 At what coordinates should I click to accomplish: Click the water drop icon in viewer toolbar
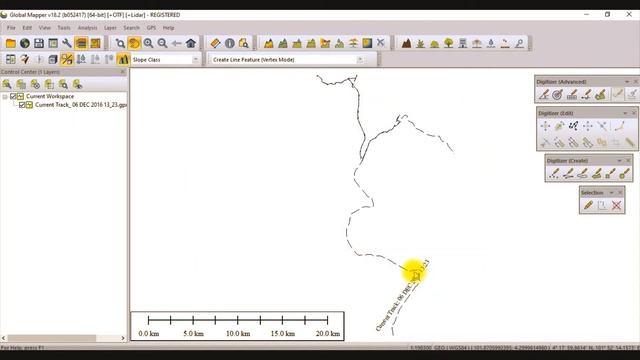491,43
